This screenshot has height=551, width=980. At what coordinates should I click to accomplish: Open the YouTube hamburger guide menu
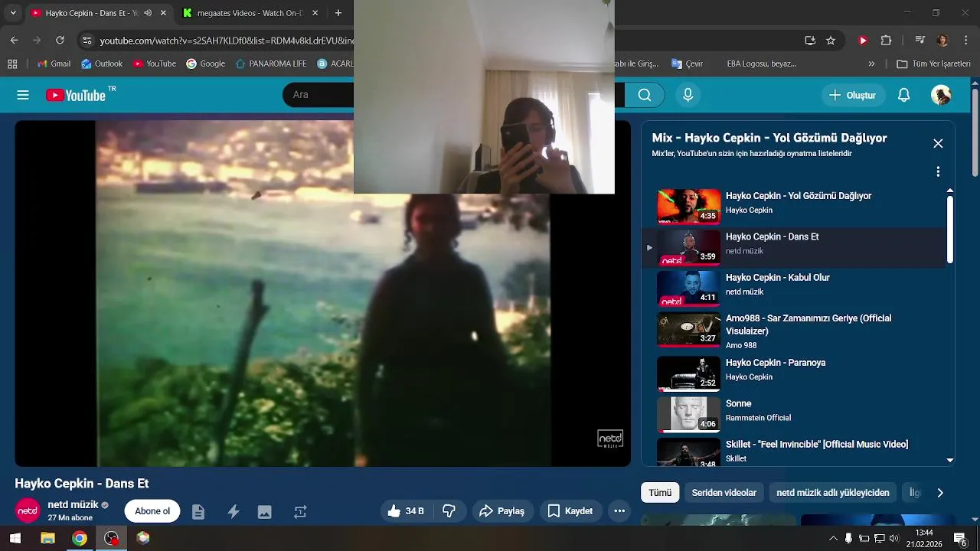[23, 95]
